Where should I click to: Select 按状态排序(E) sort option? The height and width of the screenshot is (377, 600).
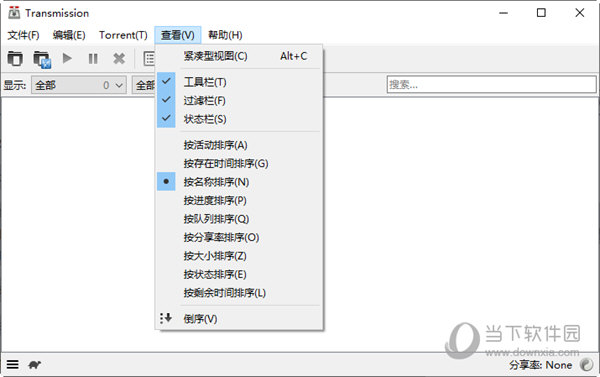point(240,274)
